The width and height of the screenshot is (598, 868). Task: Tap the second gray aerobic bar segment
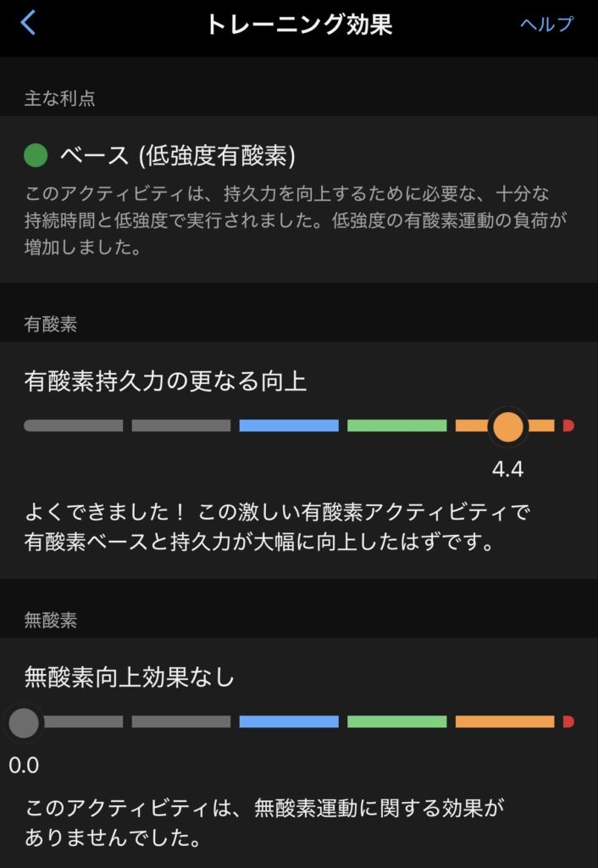click(180, 426)
